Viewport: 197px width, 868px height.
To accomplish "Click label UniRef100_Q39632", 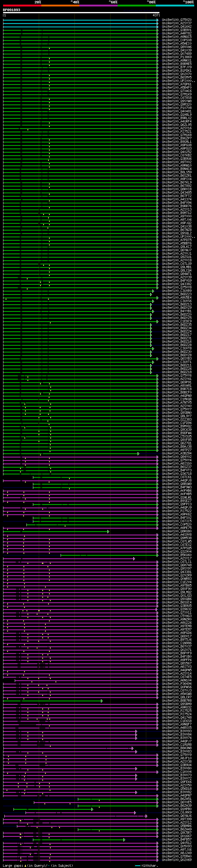I will (x=177, y=609).
